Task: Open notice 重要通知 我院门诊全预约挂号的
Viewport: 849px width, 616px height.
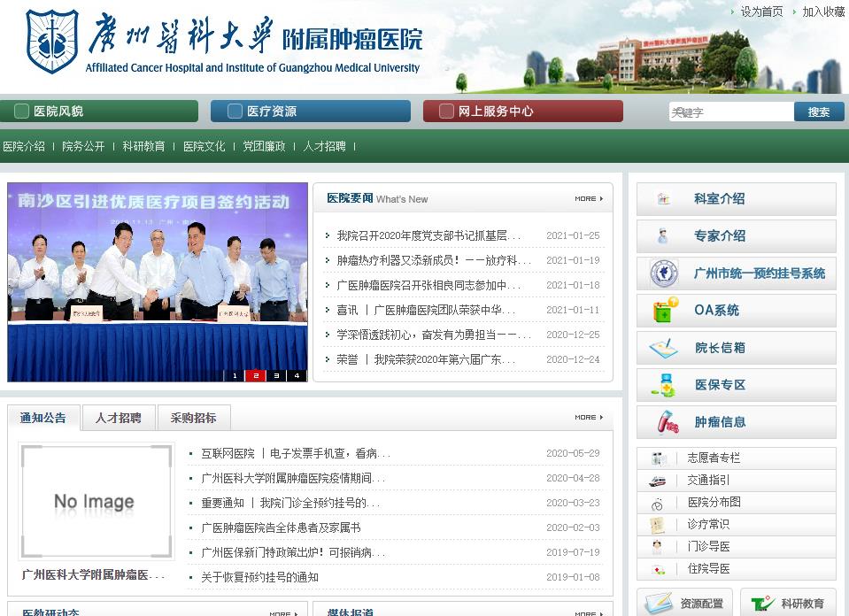Action: 290,504
